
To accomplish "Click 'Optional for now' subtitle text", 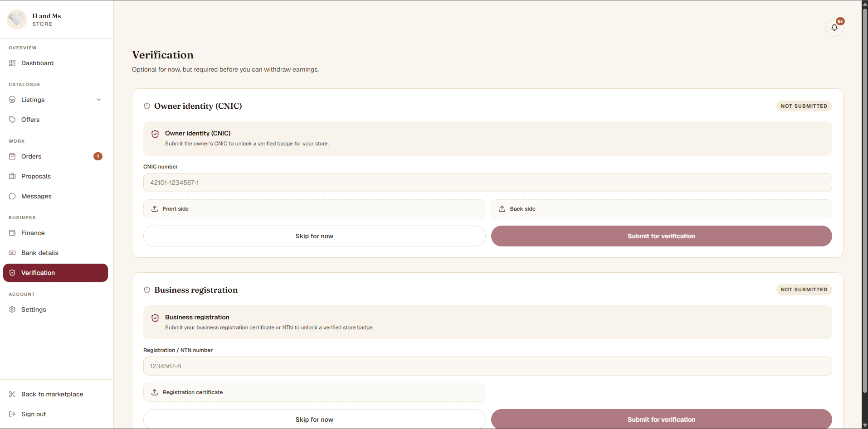I will (225, 69).
